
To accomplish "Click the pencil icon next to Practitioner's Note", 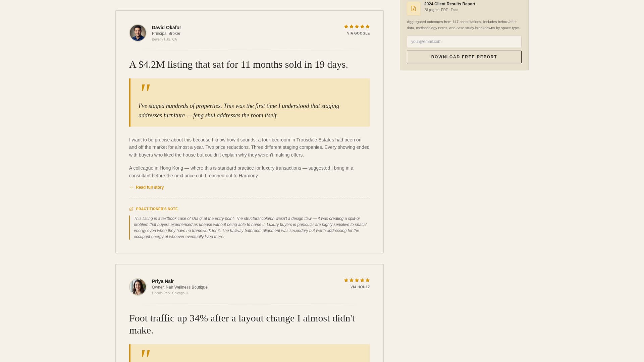I will coord(131,209).
